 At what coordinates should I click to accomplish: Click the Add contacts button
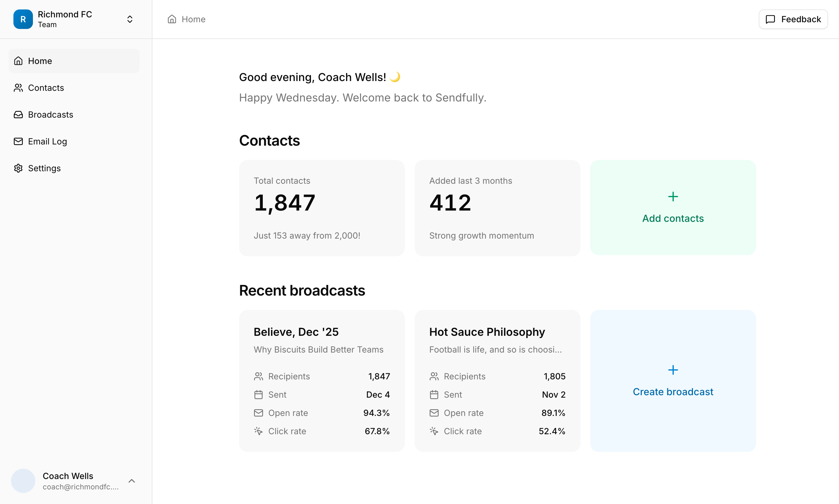[x=673, y=208]
